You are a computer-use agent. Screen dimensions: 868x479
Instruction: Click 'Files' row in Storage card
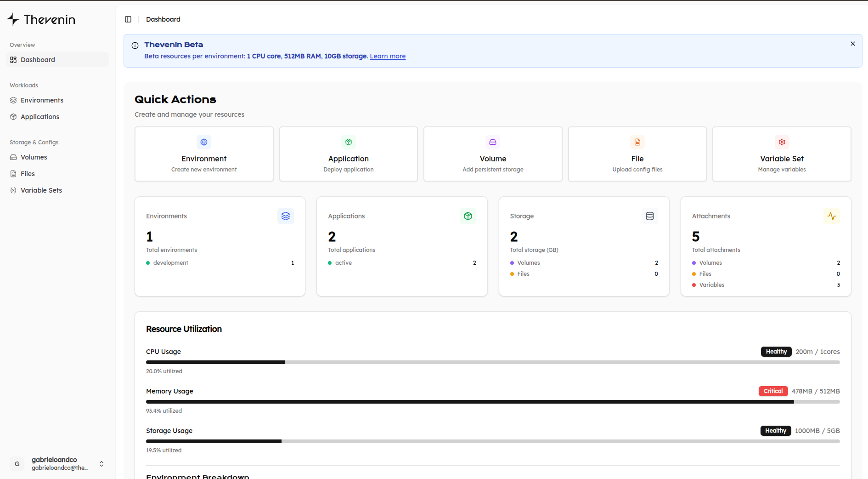point(584,274)
